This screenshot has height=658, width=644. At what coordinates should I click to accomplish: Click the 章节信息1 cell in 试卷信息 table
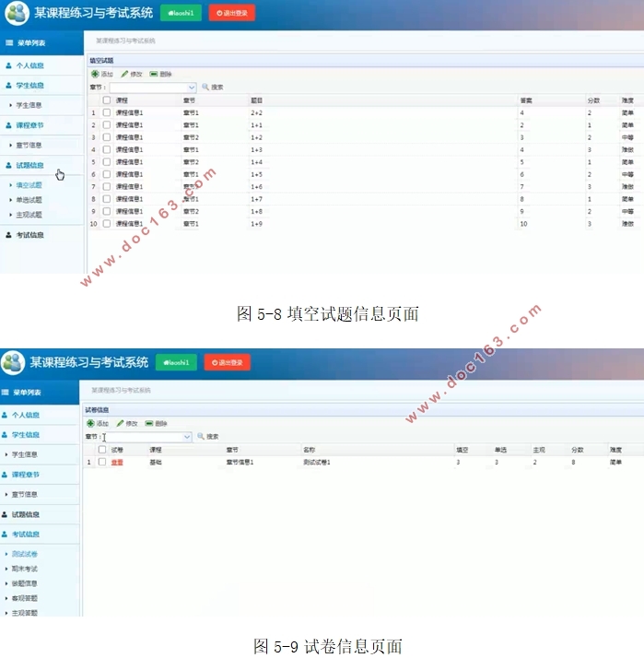point(240,462)
